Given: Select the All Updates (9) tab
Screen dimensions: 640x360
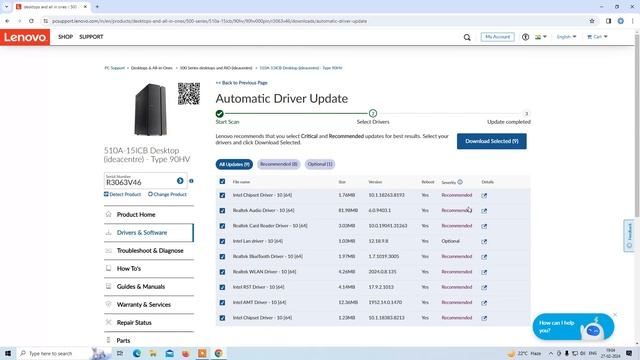Looking at the screenshot, I should point(234,164).
